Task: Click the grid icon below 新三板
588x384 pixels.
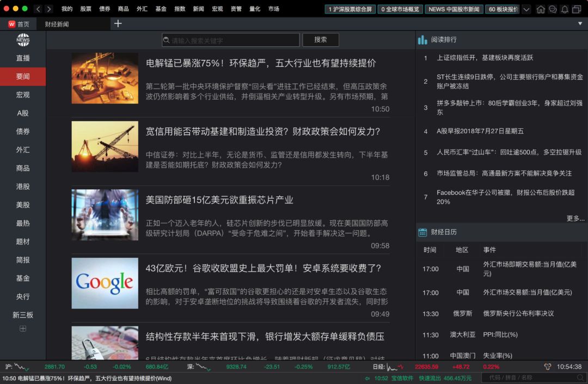Action: [22, 328]
